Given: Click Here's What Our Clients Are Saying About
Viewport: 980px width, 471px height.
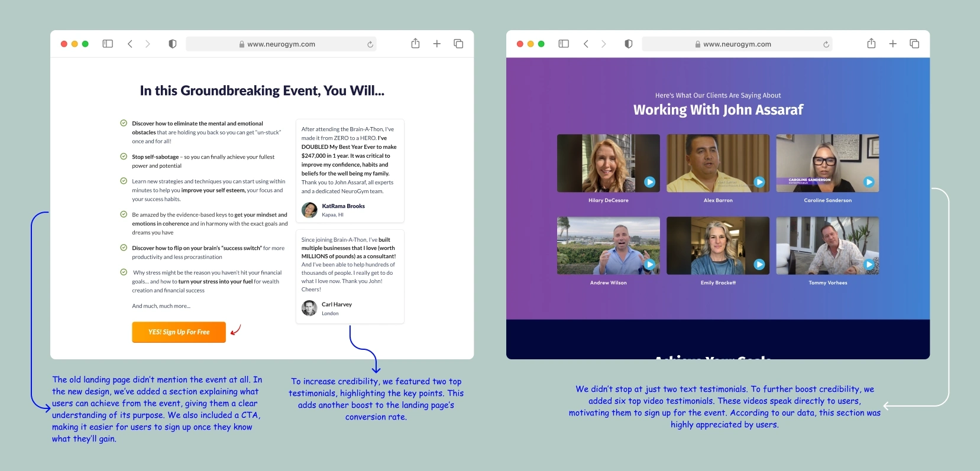Looking at the screenshot, I should click(x=718, y=95).
